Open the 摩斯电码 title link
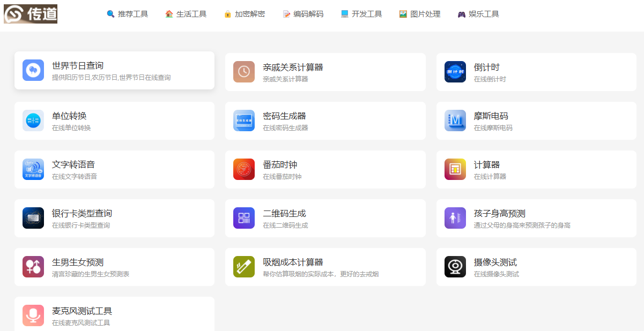The width and height of the screenshot is (644, 331). pos(491,116)
